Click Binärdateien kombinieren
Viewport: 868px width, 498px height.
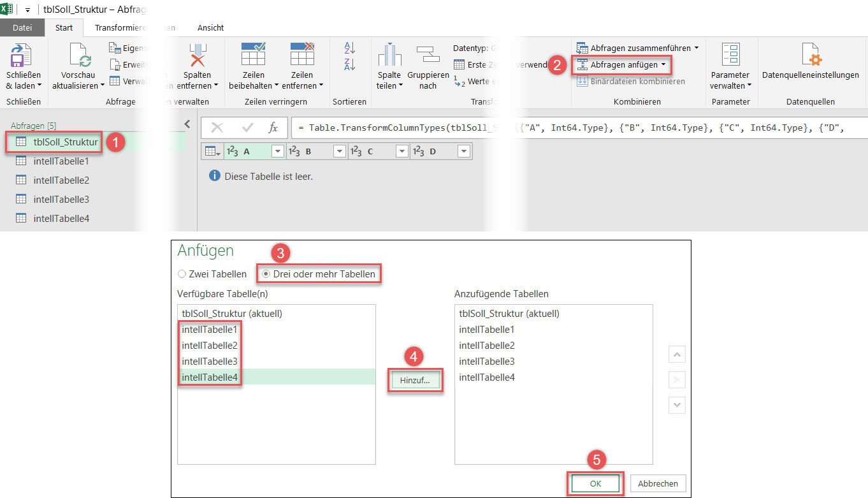coord(630,81)
